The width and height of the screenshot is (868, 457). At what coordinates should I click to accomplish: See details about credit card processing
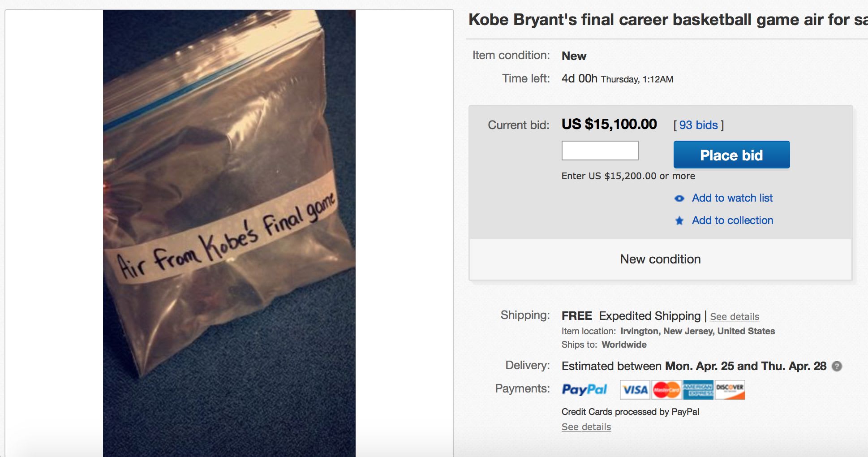(585, 427)
